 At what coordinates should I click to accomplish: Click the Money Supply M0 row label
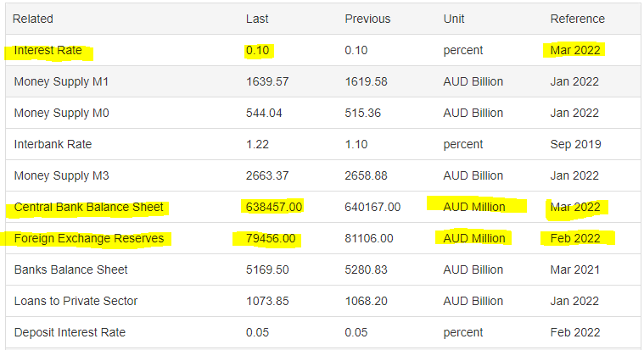(62, 113)
